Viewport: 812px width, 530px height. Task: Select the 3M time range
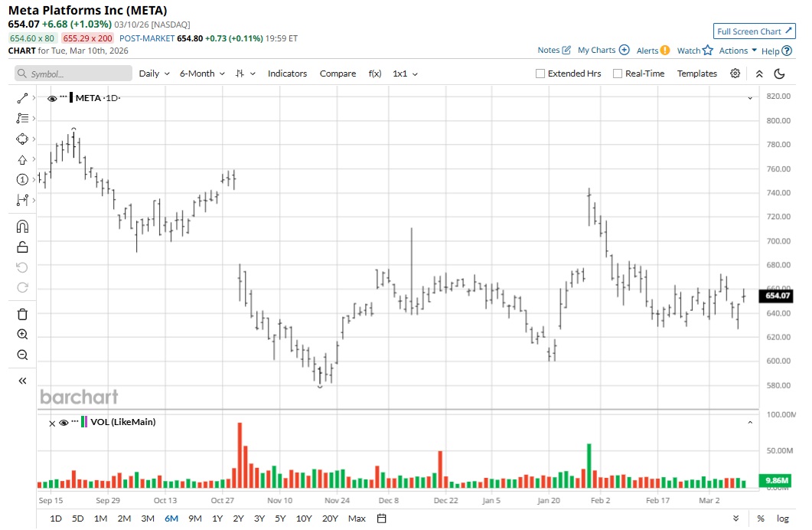[x=148, y=518]
